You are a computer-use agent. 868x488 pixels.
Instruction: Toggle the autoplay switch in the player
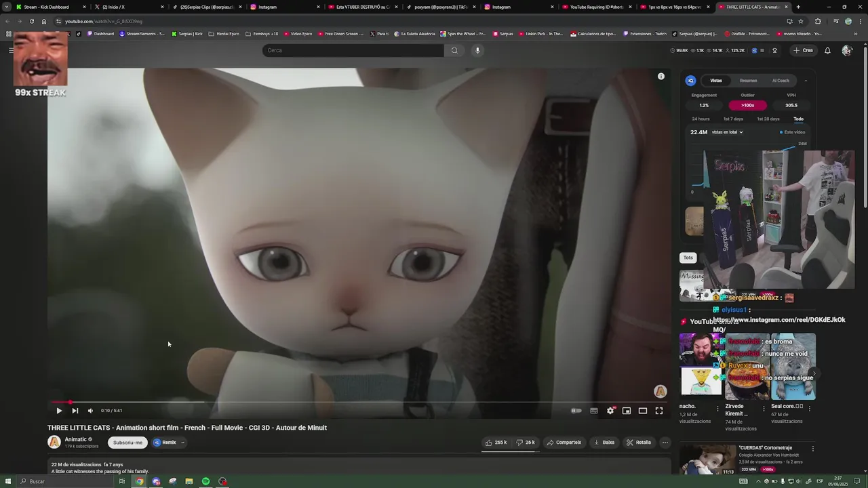click(x=576, y=411)
